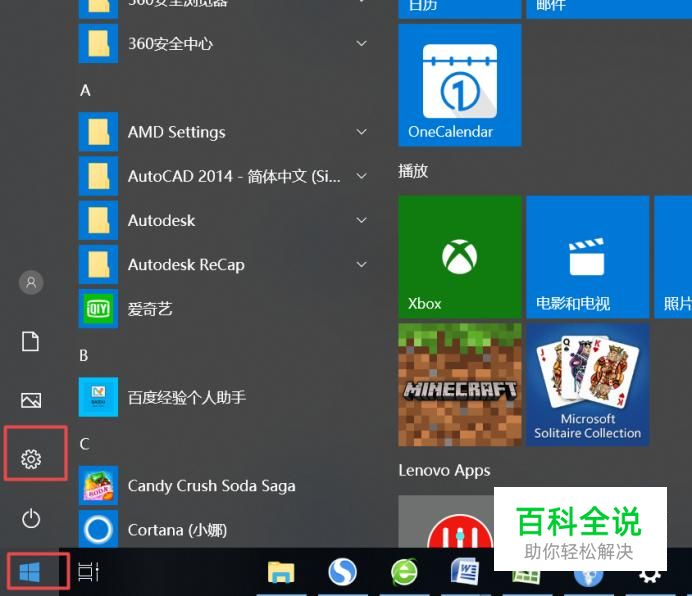Jump via the letter C header
This screenshot has height=596, width=692.
(84, 444)
